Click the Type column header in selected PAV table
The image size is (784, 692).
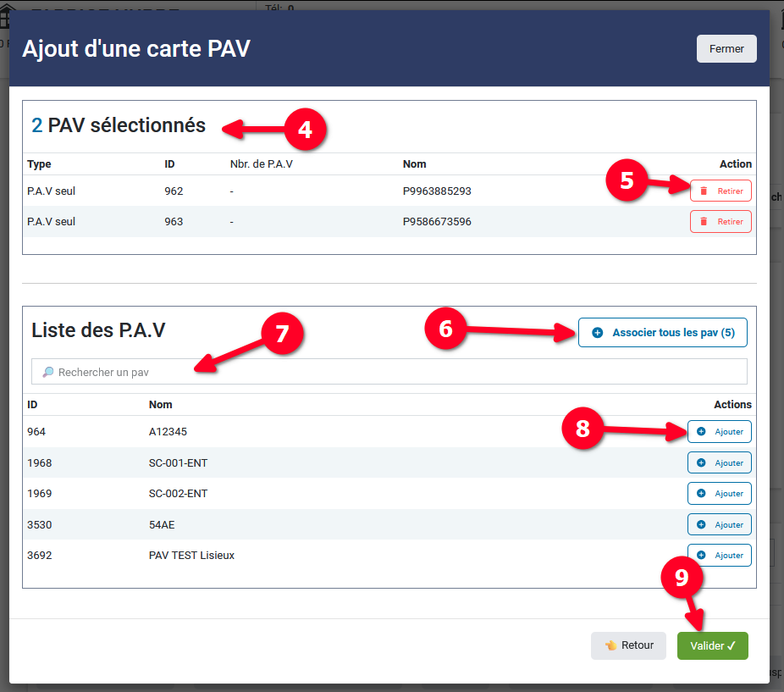click(39, 164)
